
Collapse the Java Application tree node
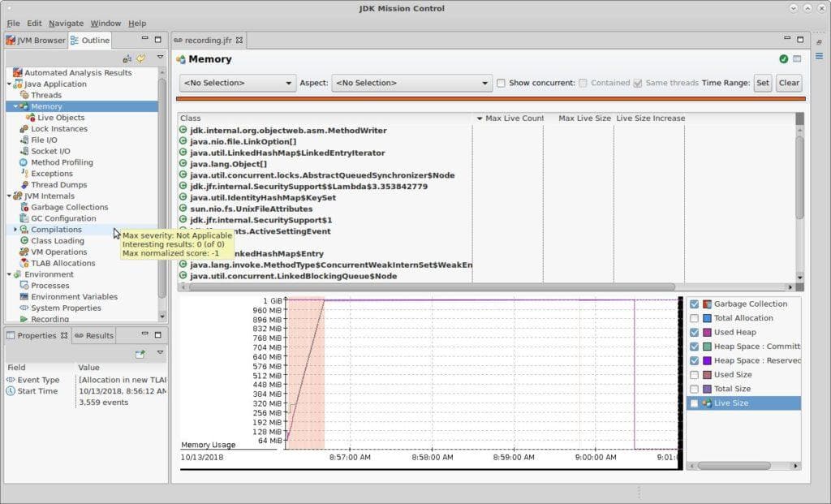click(9, 84)
